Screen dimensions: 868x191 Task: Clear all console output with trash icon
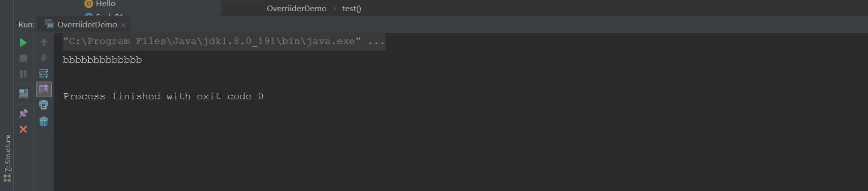(44, 121)
